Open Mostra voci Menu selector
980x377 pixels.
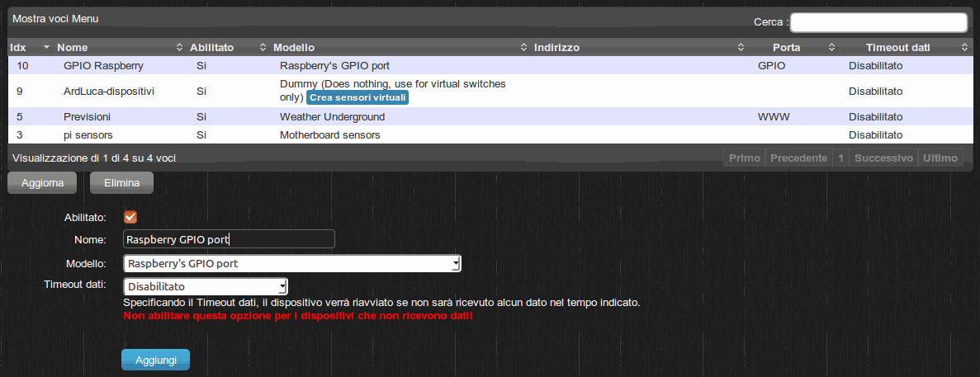(55, 19)
